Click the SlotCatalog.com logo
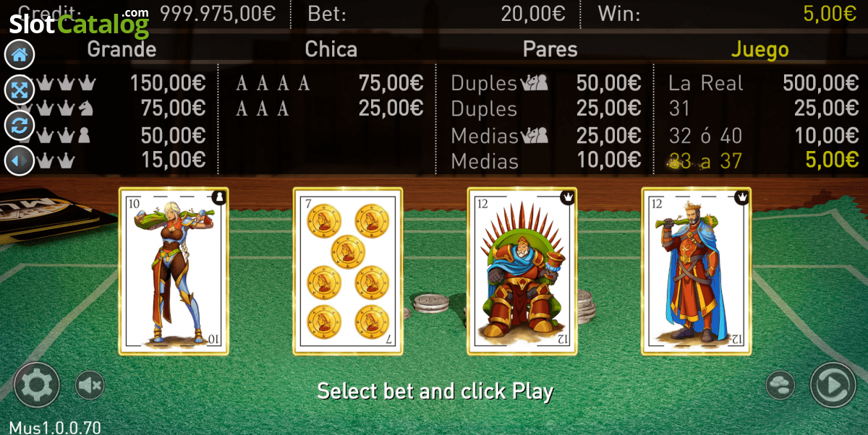 point(80,22)
